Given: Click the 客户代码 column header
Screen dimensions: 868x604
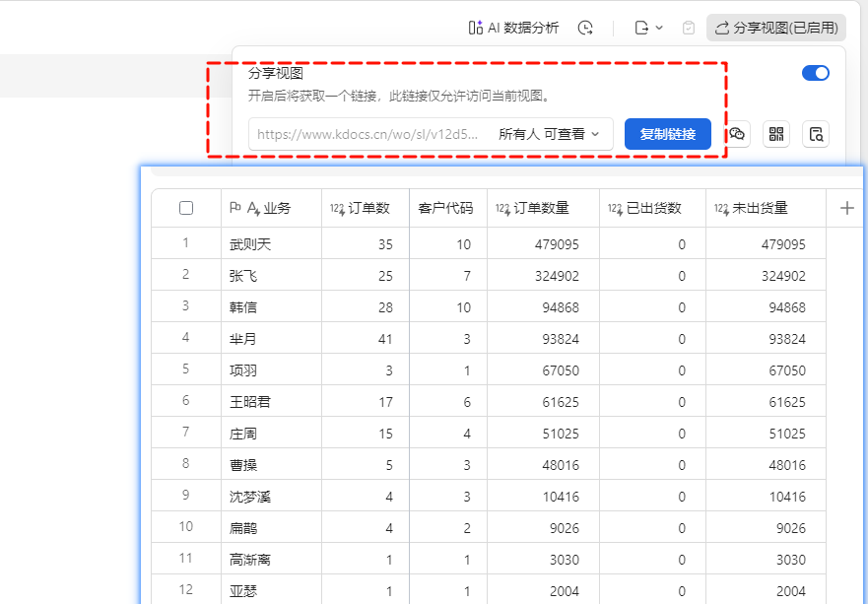Looking at the screenshot, I should (448, 208).
